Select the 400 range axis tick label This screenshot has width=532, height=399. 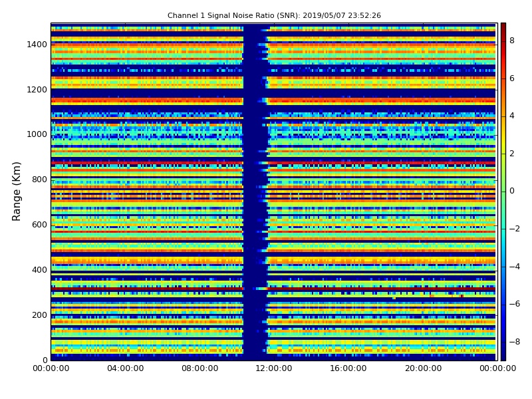coord(39,270)
